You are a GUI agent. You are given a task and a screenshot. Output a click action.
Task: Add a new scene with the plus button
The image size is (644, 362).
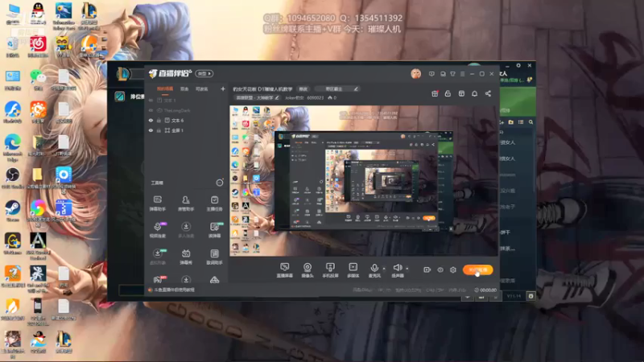click(223, 88)
